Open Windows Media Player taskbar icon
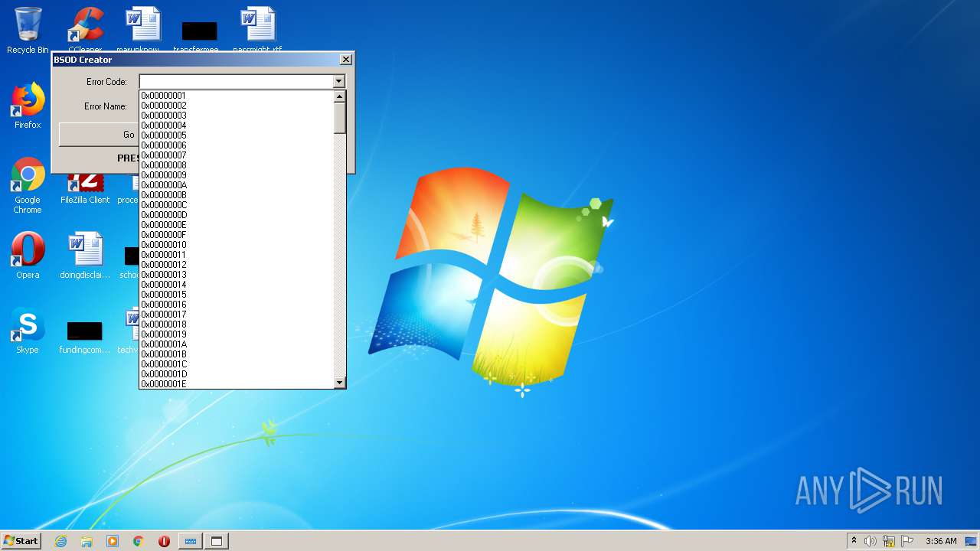Screen dimensions: 980x551 [x=113, y=541]
